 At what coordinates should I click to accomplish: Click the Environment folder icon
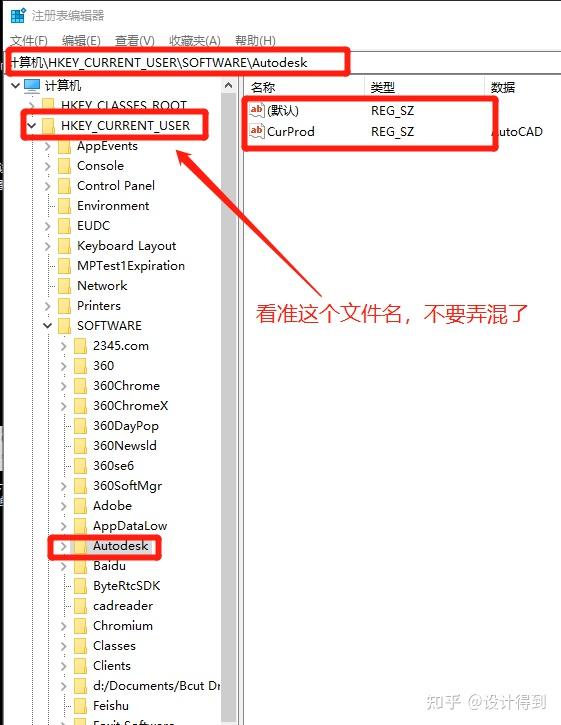tap(64, 206)
